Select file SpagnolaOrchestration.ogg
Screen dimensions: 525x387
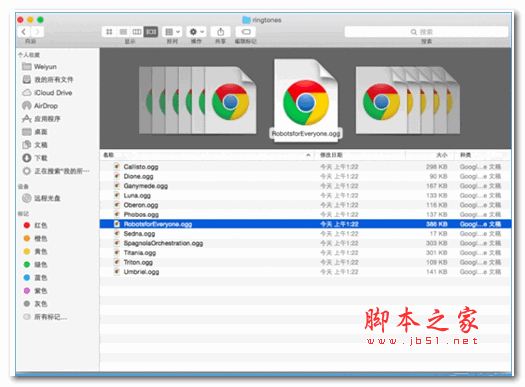[x=305, y=243]
